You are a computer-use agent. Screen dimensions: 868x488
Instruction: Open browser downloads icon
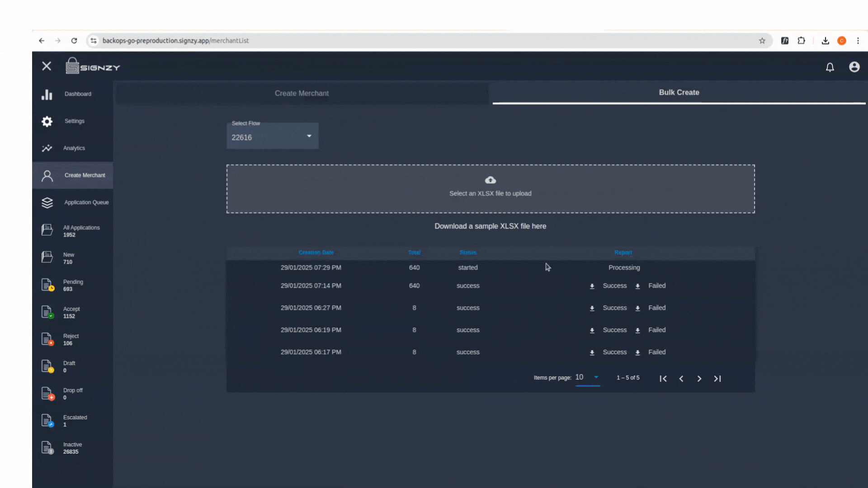pos(826,41)
